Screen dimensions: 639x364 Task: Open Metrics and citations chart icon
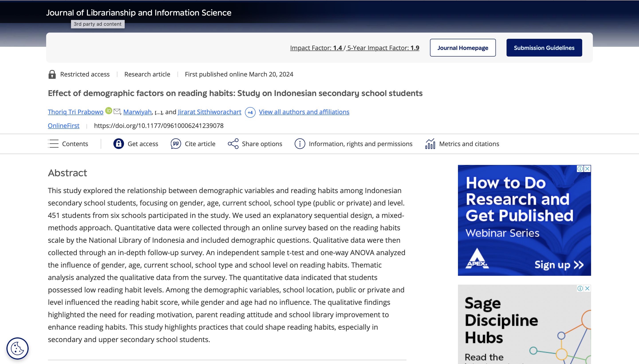[430, 144]
